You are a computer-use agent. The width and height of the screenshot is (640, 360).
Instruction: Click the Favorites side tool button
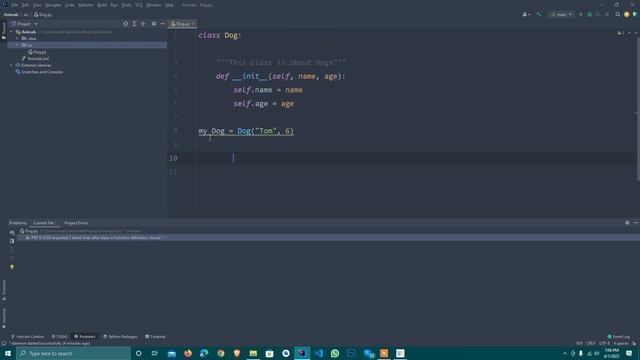point(4,318)
